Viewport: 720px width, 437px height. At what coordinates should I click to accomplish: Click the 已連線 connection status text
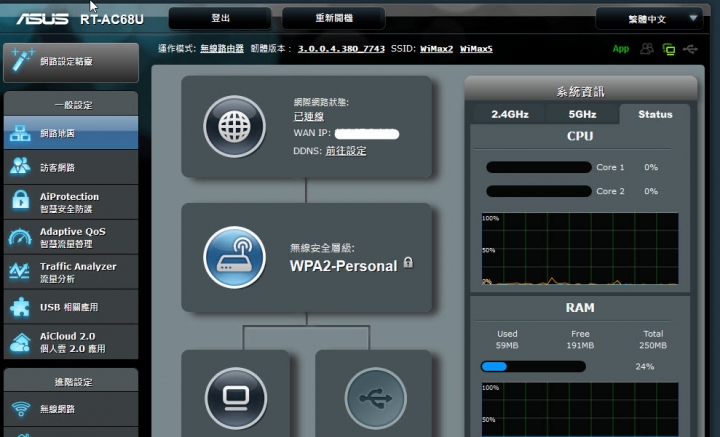309,117
